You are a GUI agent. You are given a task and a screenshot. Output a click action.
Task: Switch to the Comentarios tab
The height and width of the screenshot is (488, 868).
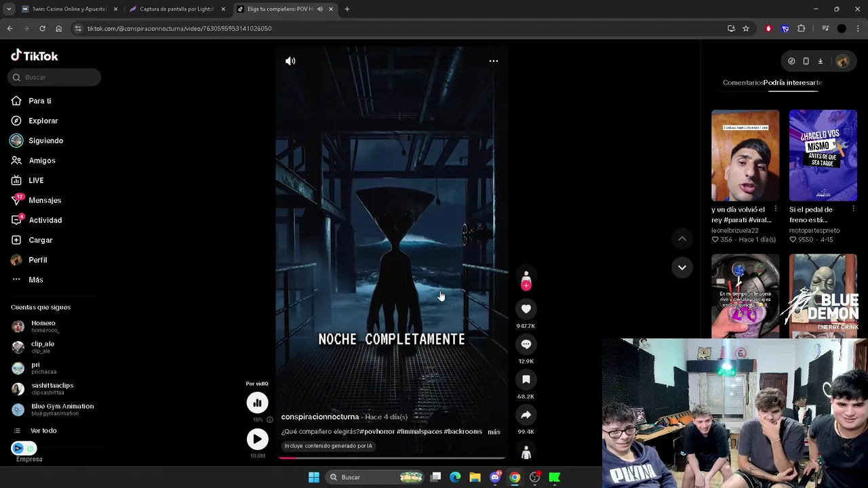(x=743, y=83)
